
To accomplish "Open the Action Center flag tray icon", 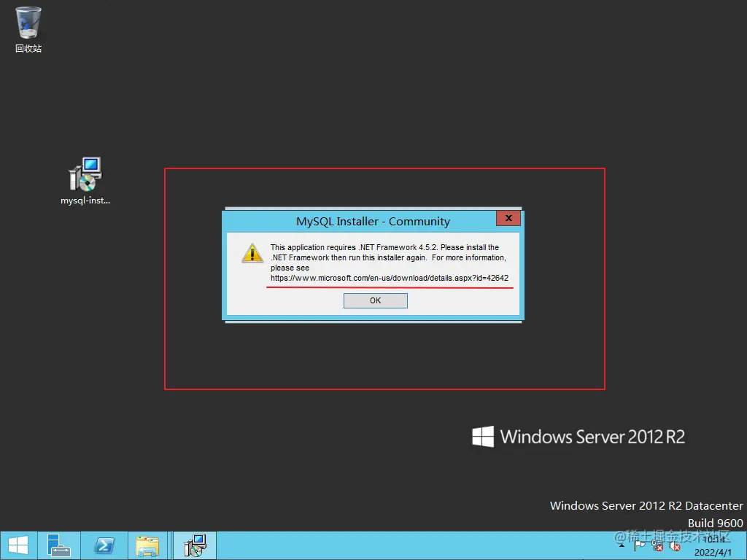I will pos(639,545).
